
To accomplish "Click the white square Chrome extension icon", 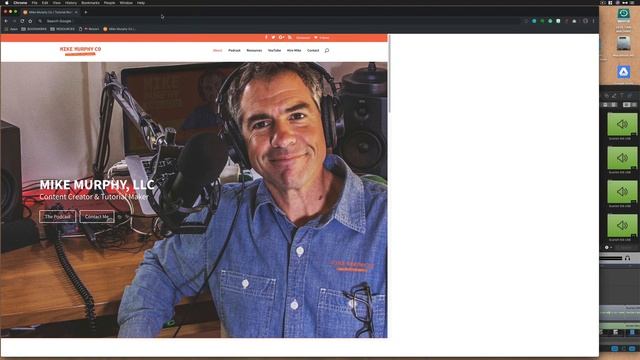I will coord(558,21).
